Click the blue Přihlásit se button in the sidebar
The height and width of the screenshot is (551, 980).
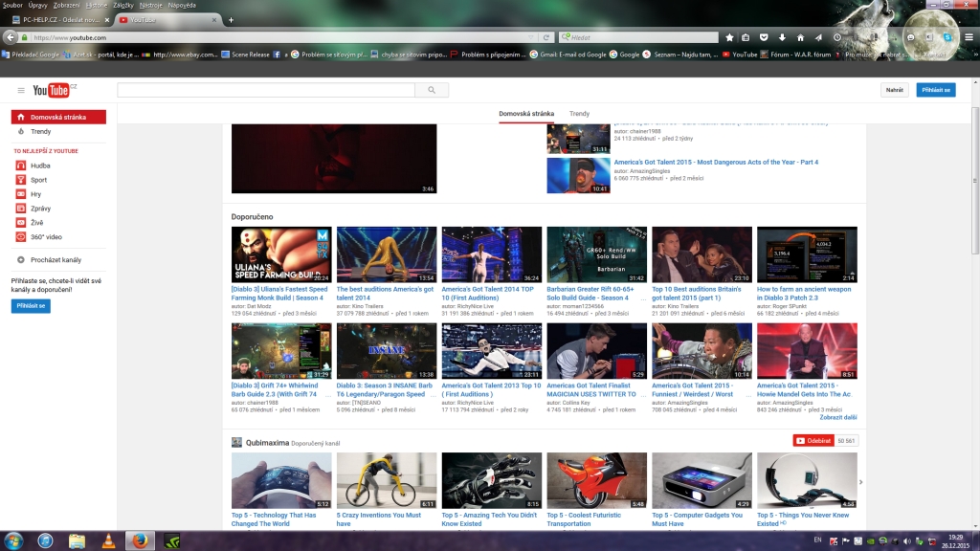pos(30,306)
